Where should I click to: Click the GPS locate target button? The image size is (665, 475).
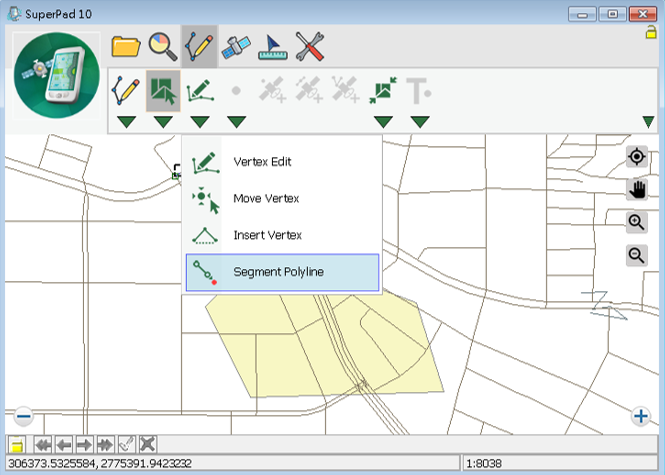tap(636, 157)
